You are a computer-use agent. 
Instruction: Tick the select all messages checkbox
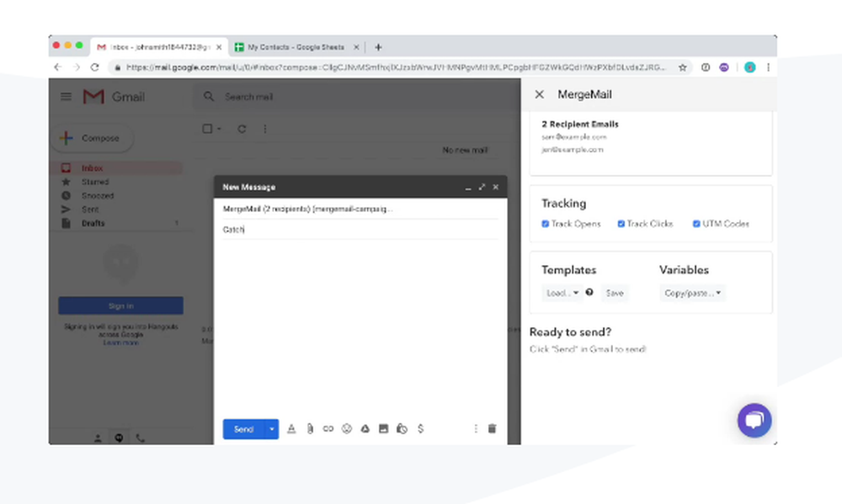click(x=207, y=129)
